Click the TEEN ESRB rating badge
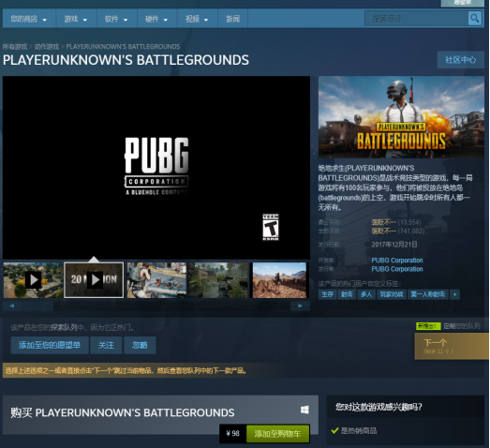The image size is (490, 448). [x=271, y=227]
